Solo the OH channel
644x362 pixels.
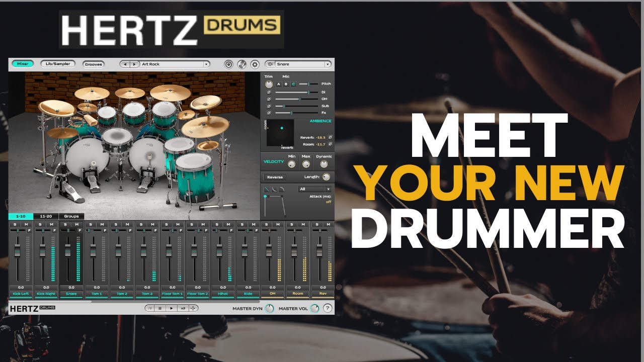pyautogui.click(x=266, y=224)
